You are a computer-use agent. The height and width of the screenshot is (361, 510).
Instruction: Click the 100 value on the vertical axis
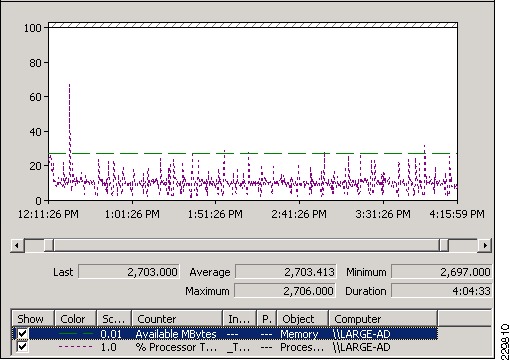click(32, 28)
